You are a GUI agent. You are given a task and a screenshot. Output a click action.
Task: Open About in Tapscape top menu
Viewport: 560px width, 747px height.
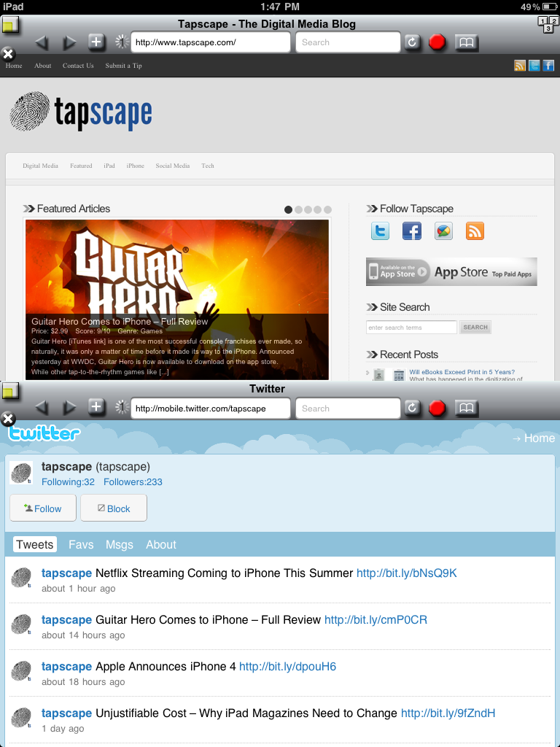click(42, 66)
